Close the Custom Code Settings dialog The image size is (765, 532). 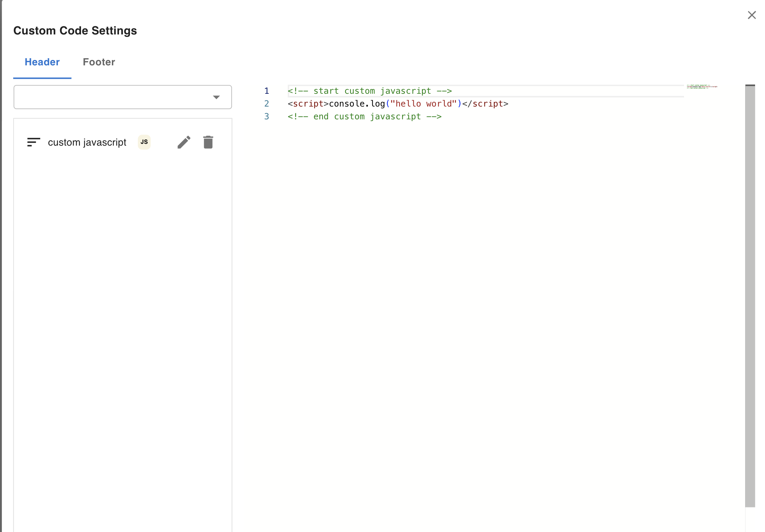pos(752,15)
